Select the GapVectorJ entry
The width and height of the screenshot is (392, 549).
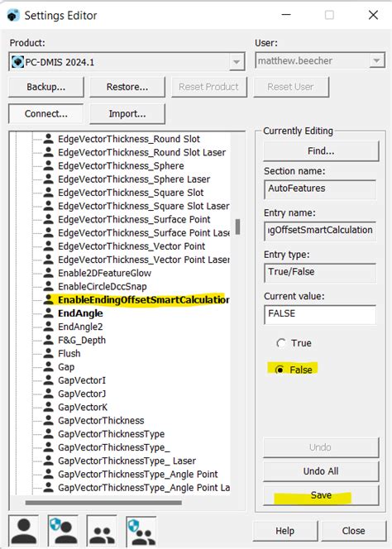82,394
